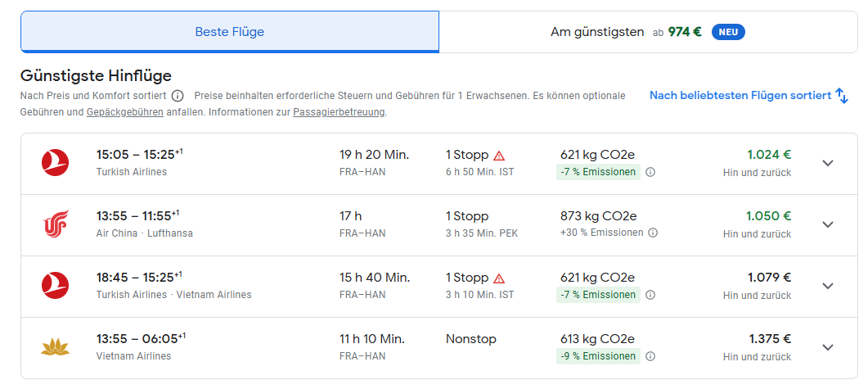868x389 pixels.
Task: Switch to the Beste Flüge tab
Action: [x=230, y=32]
